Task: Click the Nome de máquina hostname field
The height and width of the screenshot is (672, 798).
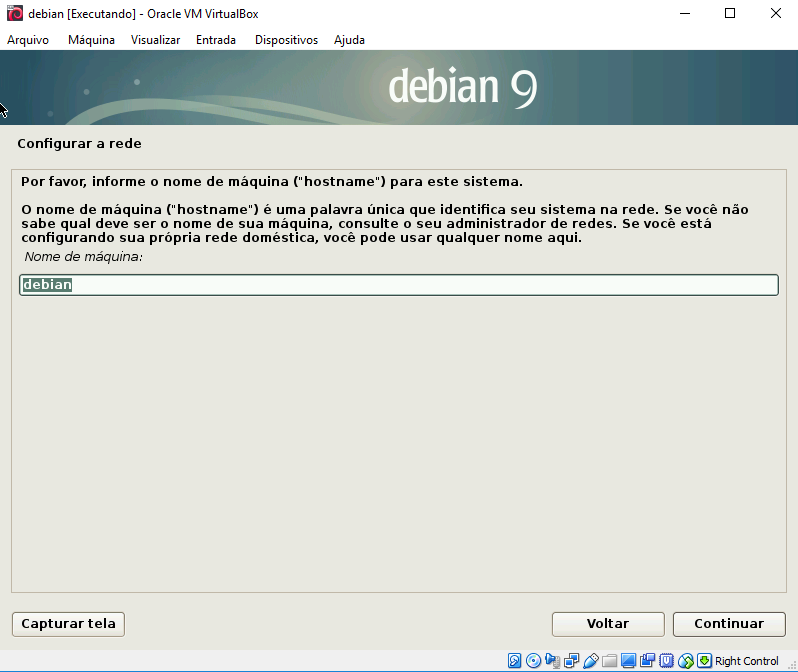Action: coord(399,285)
